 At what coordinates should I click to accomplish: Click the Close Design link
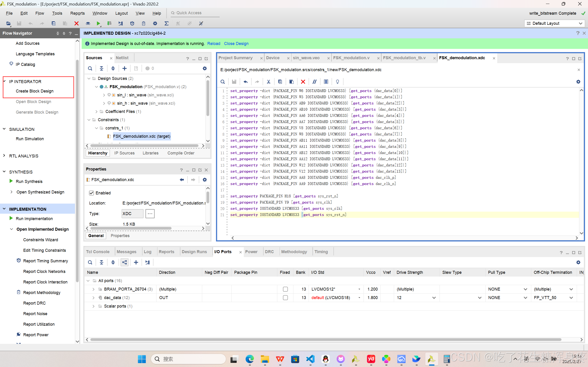point(236,44)
